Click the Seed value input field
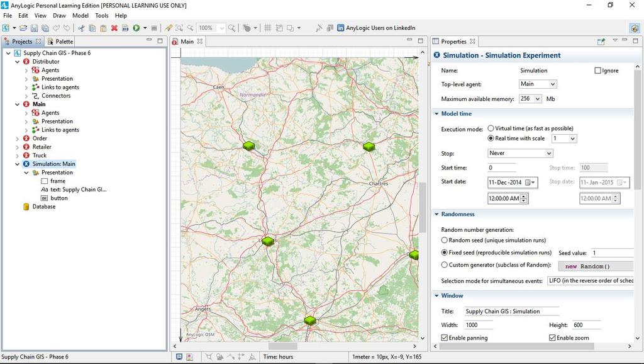This screenshot has width=644, height=364. [612, 253]
